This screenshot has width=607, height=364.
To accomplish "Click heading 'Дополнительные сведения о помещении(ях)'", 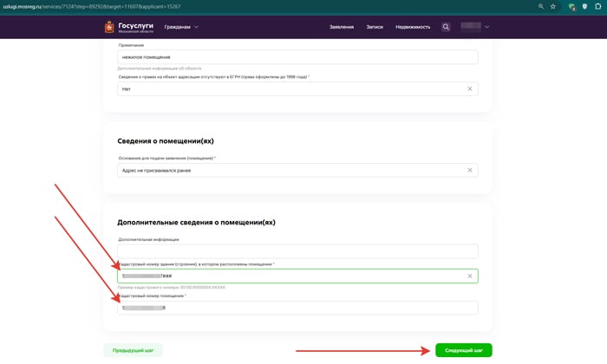I will pyautogui.click(x=196, y=223).
